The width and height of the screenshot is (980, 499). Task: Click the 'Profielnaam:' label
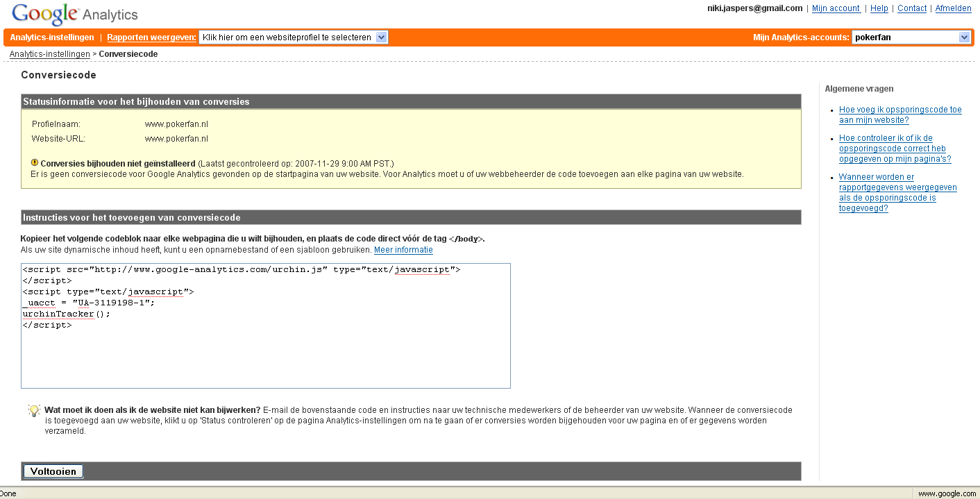coord(56,124)
